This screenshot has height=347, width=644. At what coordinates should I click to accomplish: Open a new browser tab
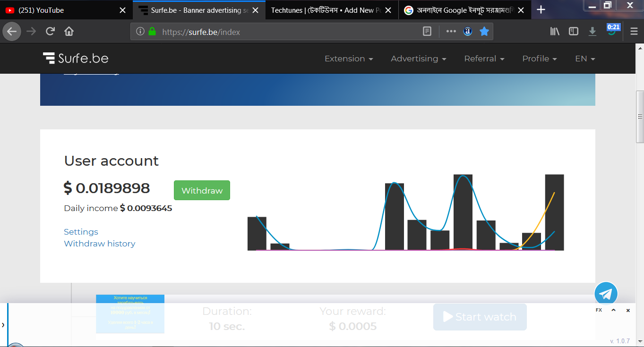coord(541,10)
